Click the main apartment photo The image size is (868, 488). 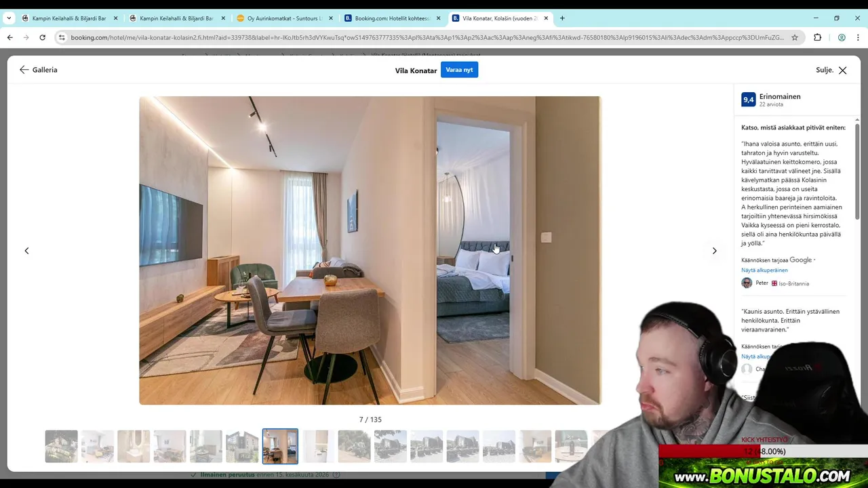coord(370,250)
